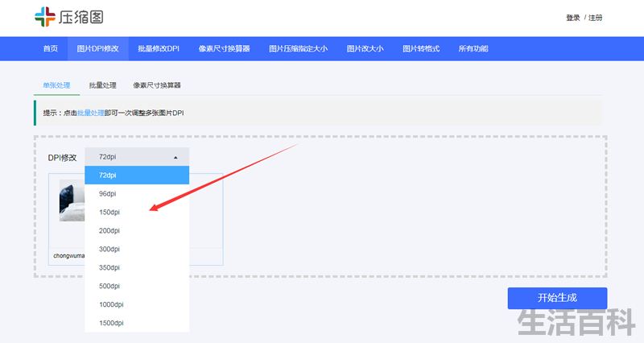
Task: Select 200dpi in the dropdown
Action: coord(137,230)
